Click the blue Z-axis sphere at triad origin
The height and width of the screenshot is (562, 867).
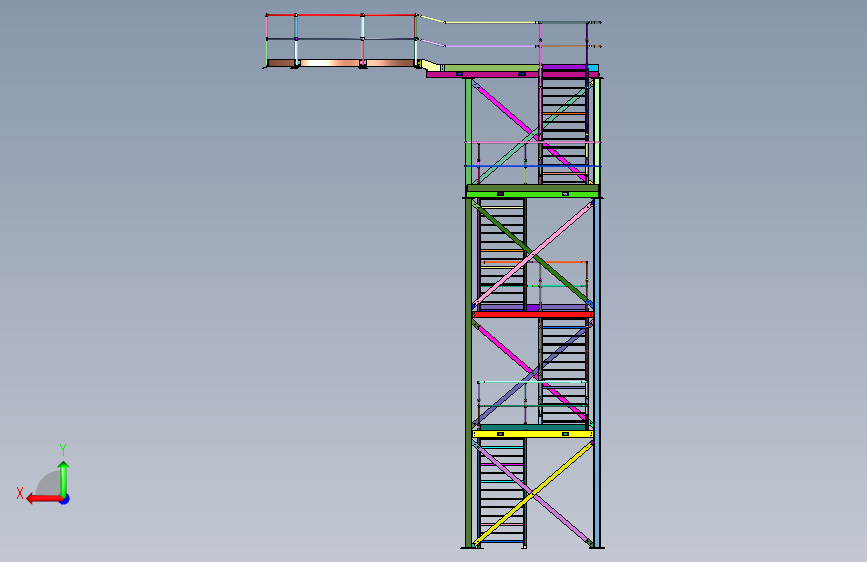point(65,499)
